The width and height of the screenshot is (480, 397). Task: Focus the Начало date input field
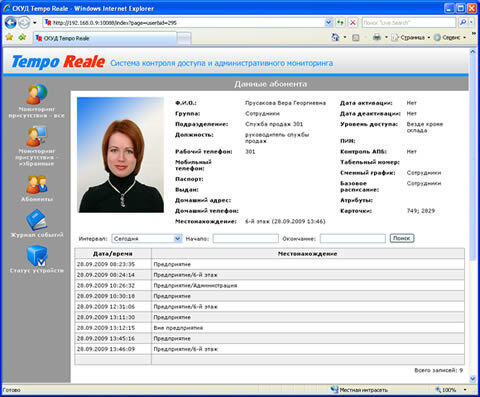point(246,238)
